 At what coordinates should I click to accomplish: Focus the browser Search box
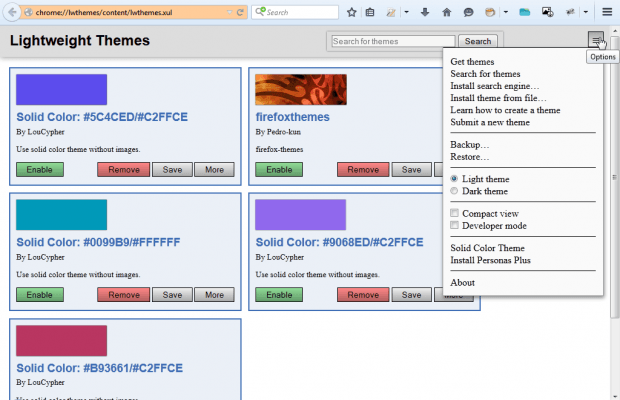295,12
